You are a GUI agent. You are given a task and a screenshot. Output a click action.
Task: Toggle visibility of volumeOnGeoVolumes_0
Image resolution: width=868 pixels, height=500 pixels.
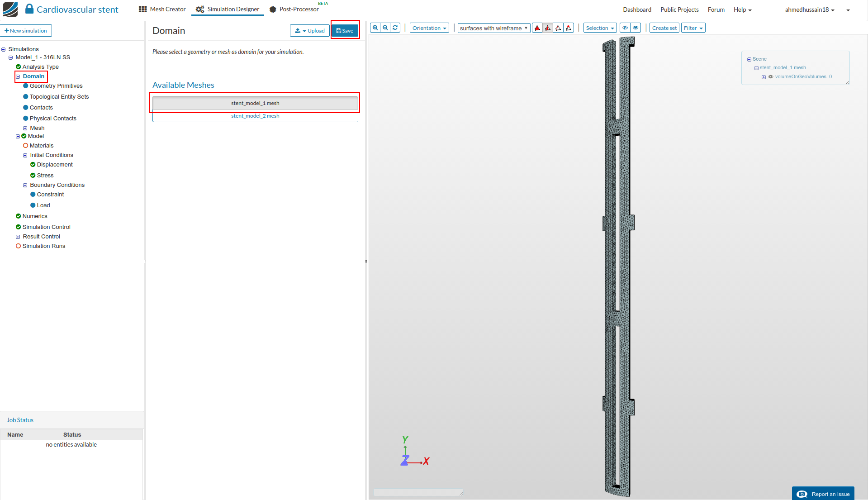771,77
